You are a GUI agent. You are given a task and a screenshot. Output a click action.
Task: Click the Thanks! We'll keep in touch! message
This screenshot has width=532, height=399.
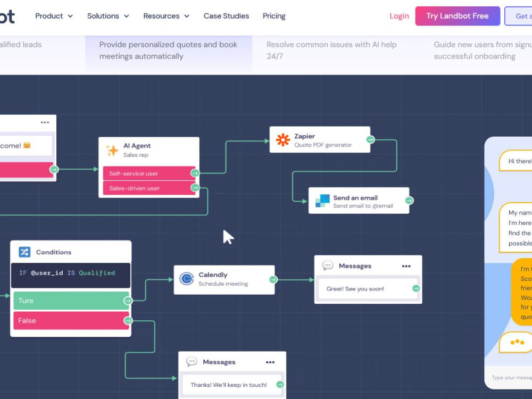232,385
